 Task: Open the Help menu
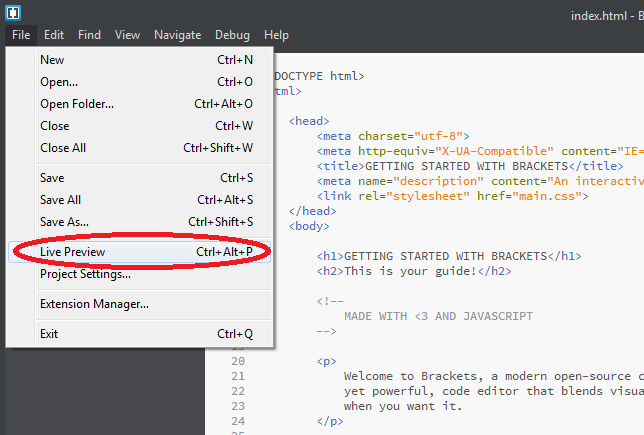click(x=276, y=35)
